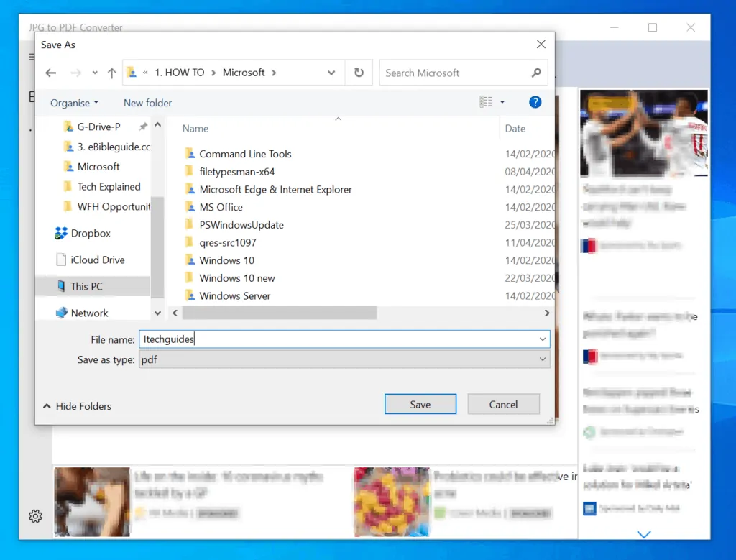Click New folder in the toolbar
Screen dimensions: 736x560
pos(147,103)
